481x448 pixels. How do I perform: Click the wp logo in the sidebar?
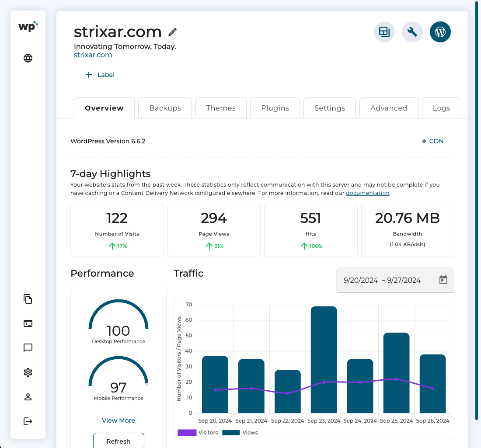pyautogui.click(x=28, y=26)
